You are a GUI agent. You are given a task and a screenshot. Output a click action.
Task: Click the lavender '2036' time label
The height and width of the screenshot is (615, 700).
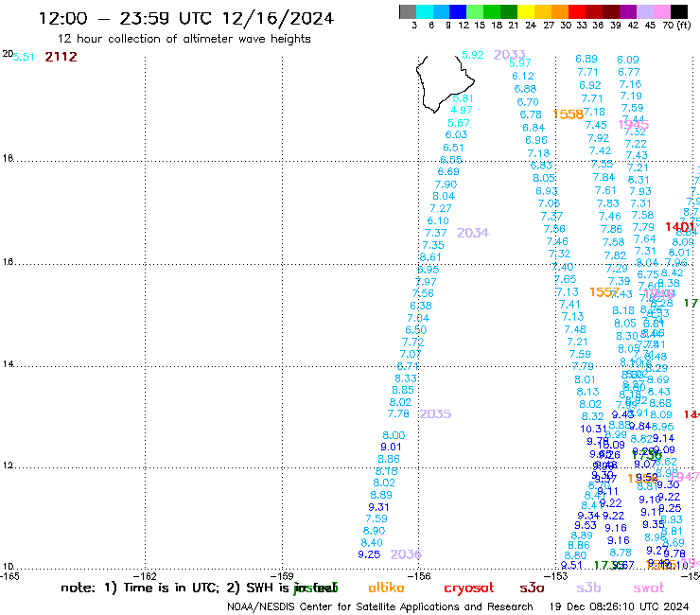(x=406, y=554)
